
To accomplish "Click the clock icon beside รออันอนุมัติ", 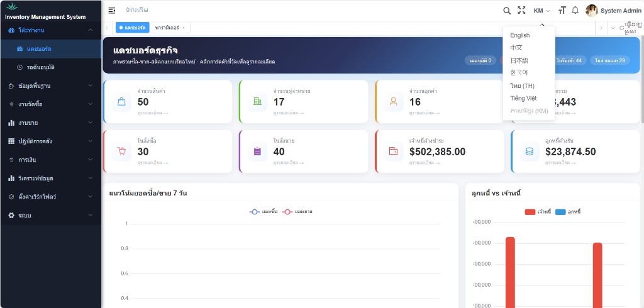I will point(19,67).
